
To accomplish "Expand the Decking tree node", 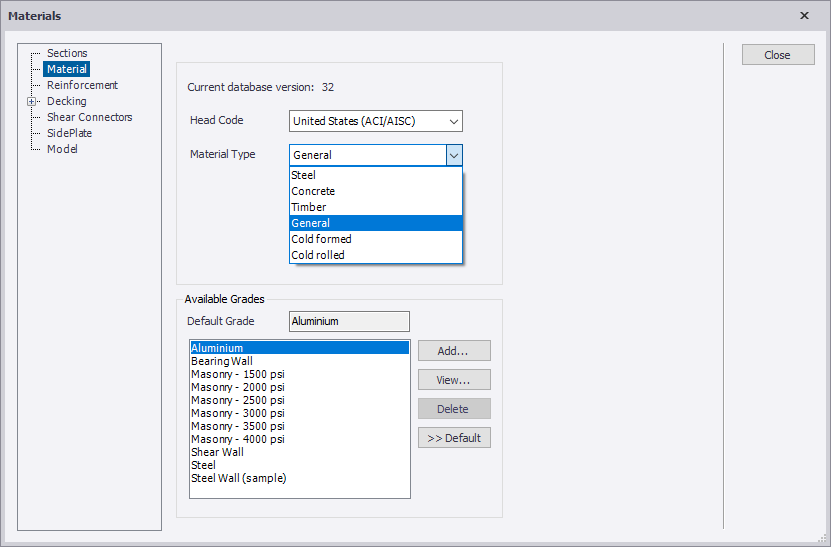I will [x=32, y=101].
